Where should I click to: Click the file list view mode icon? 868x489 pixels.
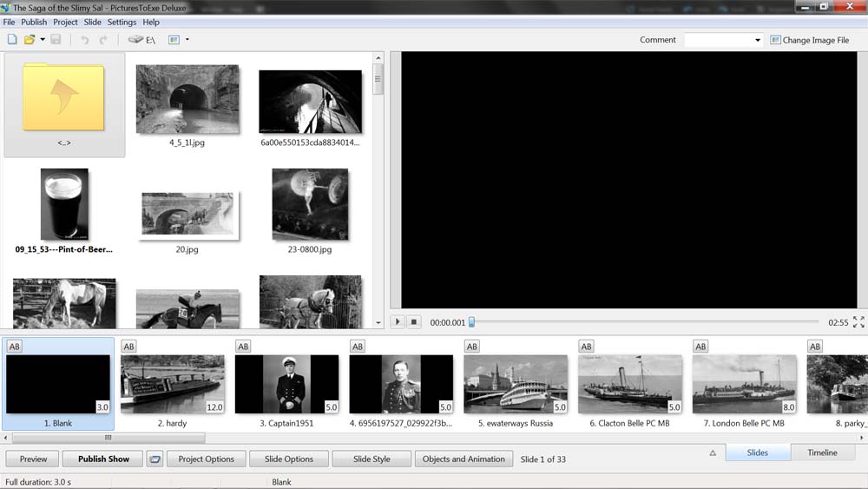point(174,40)
